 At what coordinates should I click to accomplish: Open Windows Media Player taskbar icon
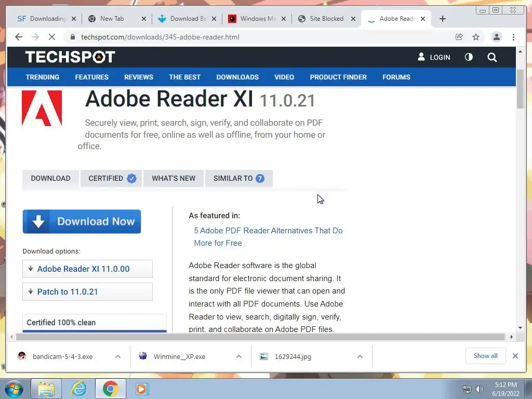click(x=141, y=389)
